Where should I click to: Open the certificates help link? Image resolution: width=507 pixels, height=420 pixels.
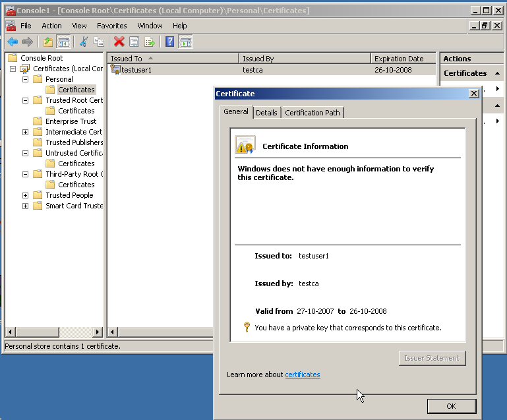click(303, 375)
